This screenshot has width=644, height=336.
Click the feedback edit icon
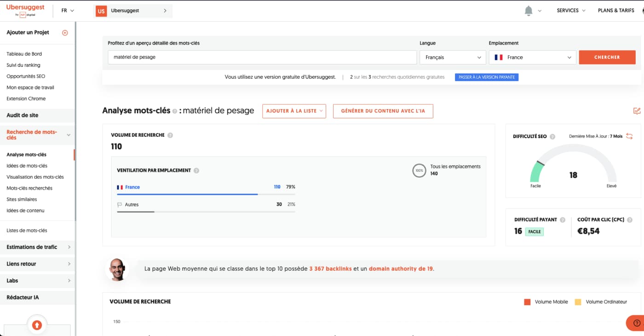point(637,111)
